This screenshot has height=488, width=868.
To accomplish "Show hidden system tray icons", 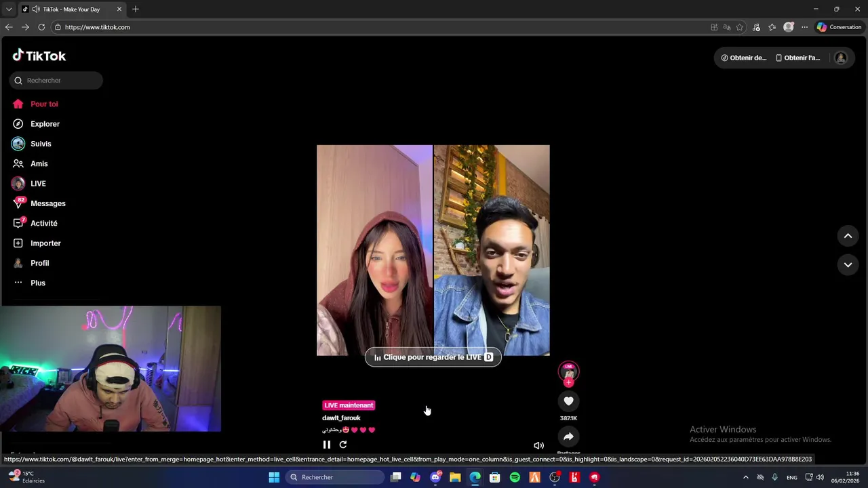I will (746, 477).
